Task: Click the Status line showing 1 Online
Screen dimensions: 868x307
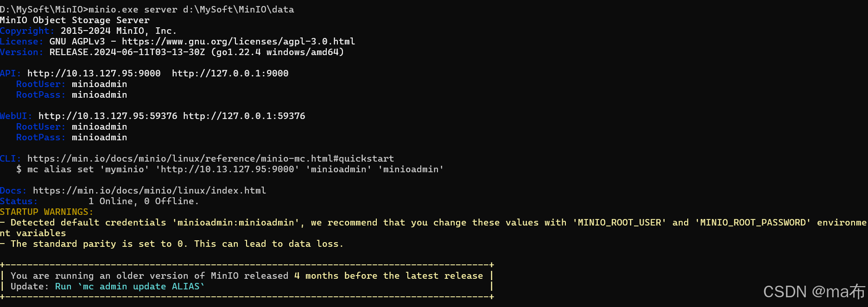Action: tap(100, 201)
